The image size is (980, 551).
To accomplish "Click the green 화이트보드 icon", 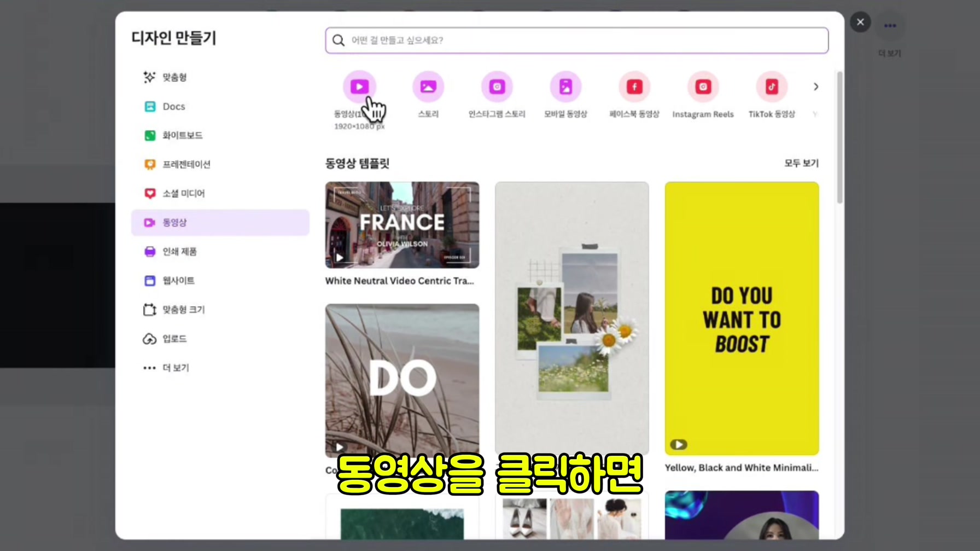I will (x=149, y=135).
